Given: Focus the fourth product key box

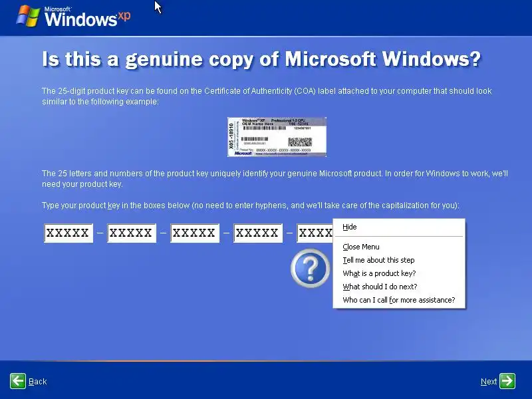Looking at the screenshot, I should (258, 233).
